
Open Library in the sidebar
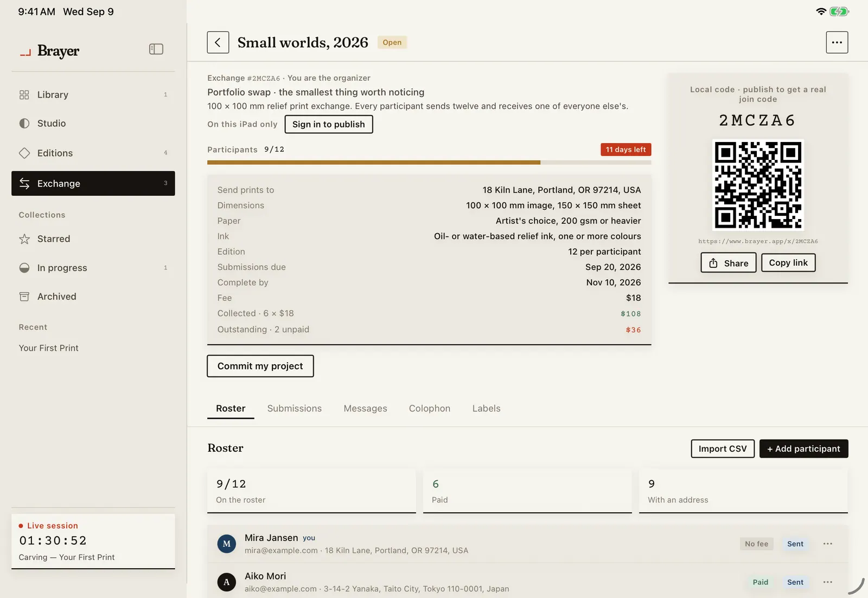[x=93, y=95]
